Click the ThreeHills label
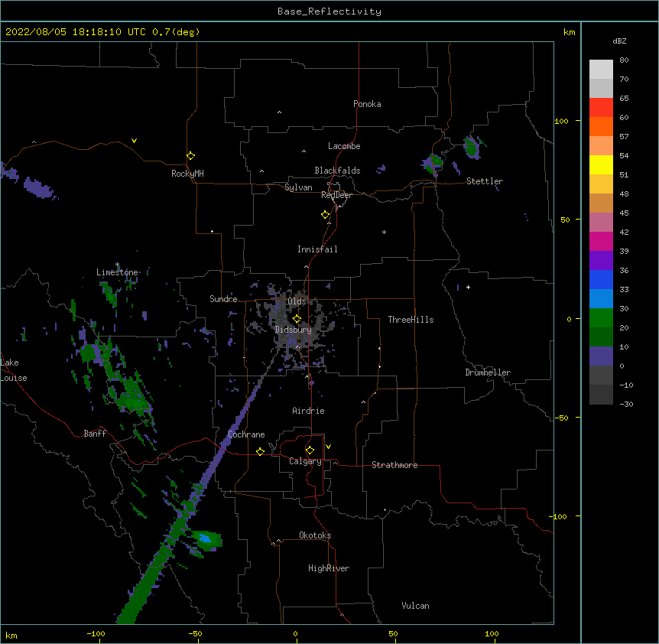Screen dimensions: 659x644 (x=411, y=320)
